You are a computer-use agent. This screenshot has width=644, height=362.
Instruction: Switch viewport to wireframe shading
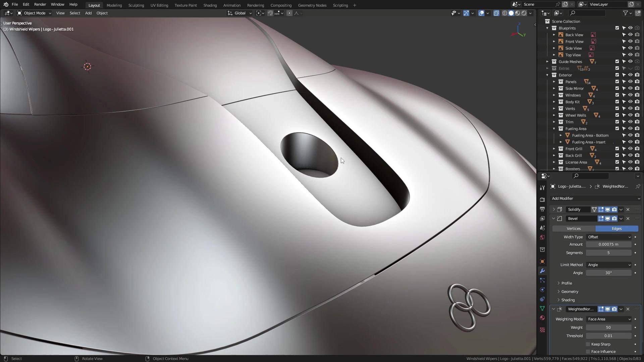tap(504, 13)
